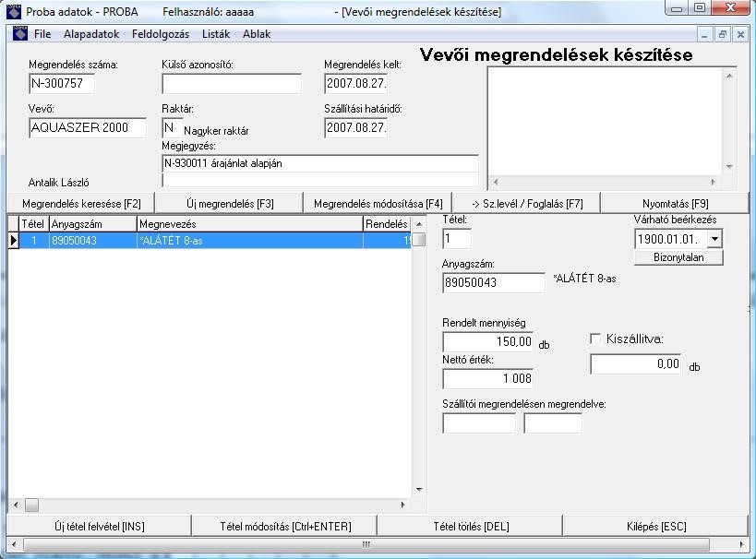This screenshot has height=559, width=756.
Task: Open the Várható beérkezés date dropdown
Action: point(714,239)
